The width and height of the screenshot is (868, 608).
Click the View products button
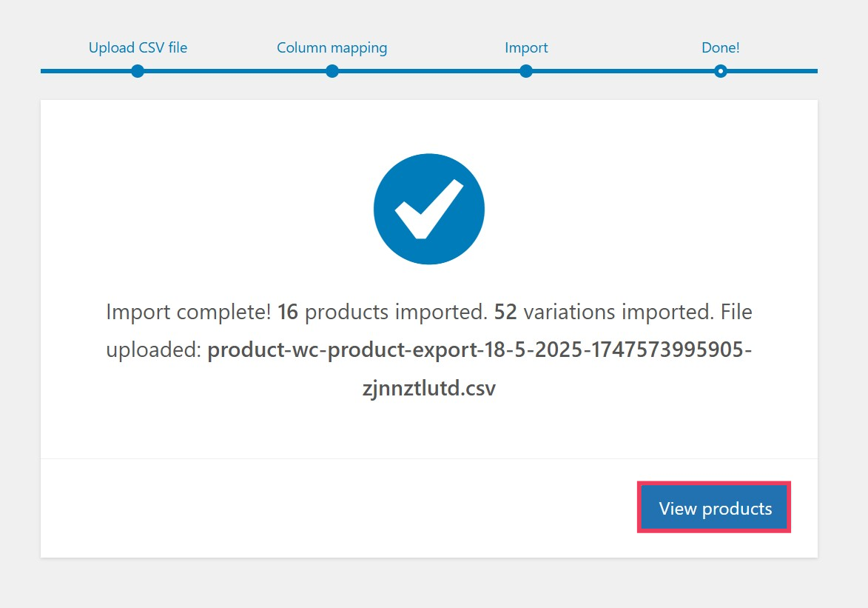coord(713,508)
